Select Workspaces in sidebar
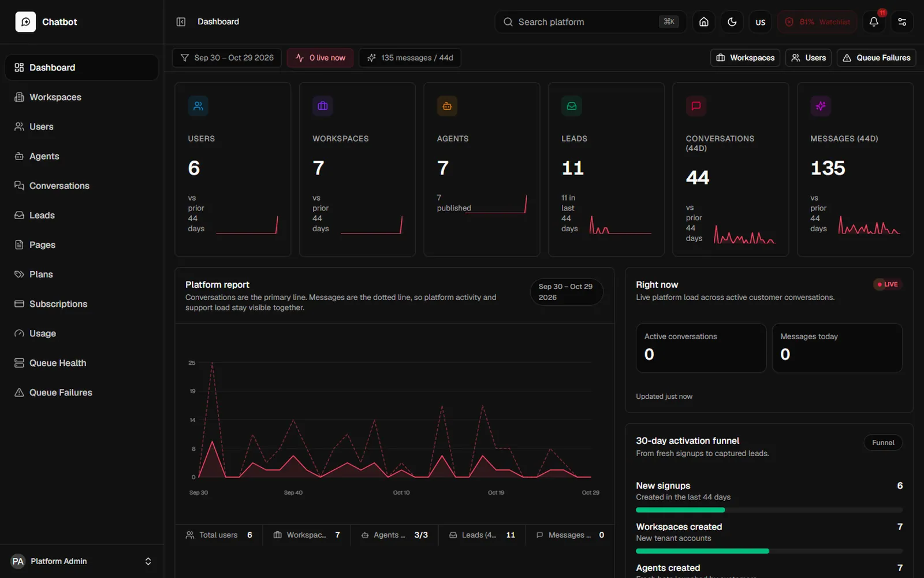 pyautogui.click(x=81, y=97)
